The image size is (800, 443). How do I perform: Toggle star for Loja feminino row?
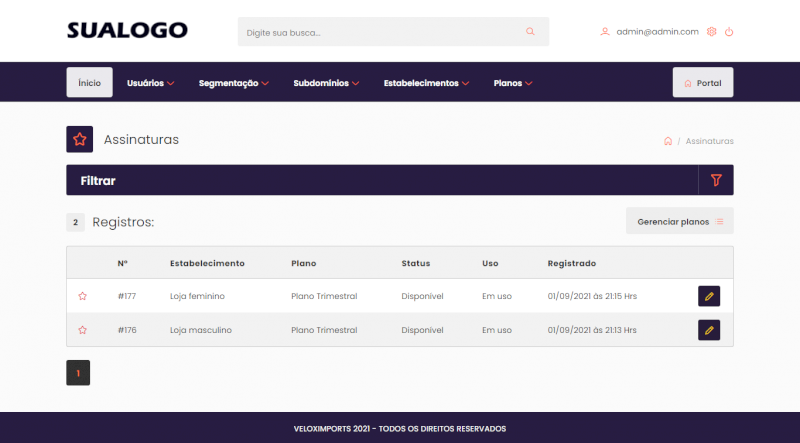83,296
